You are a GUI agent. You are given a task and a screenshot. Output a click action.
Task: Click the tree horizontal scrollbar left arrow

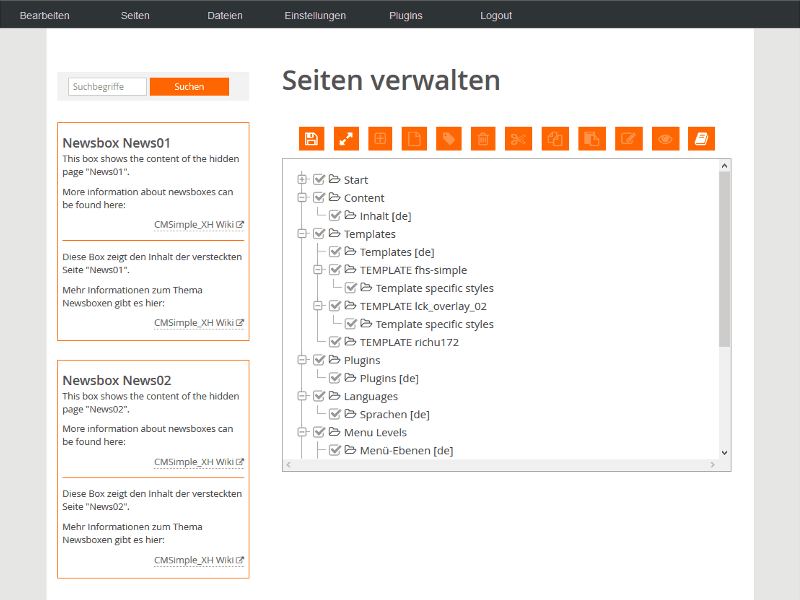(289, 464)
